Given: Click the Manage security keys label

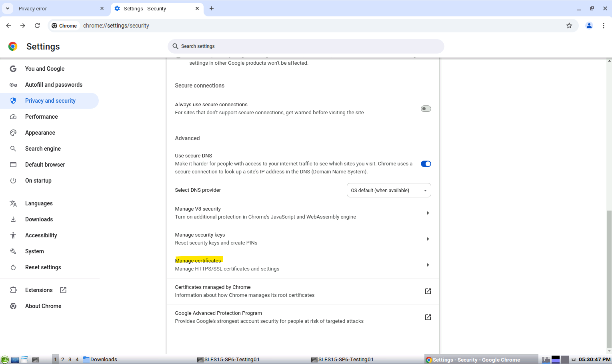Looking at the screenshot, I should [200, 235].
